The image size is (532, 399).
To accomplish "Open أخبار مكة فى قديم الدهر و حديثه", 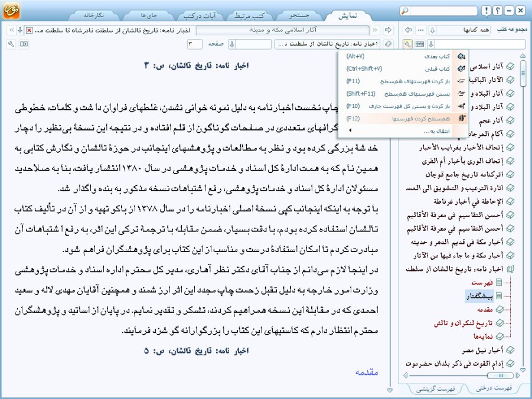I will click(x=456, y=242).
